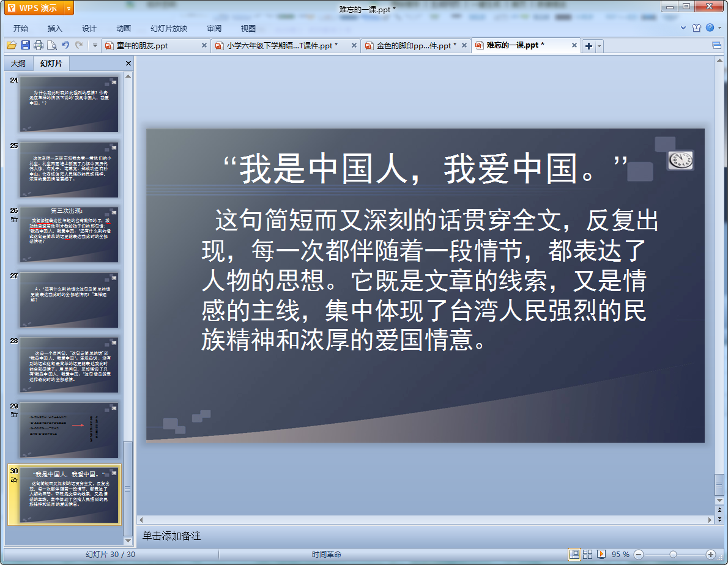This screenshot has height=565, width=728.
Task: Switch to slide sorter view in status bar
Action: tap(587, 555)
